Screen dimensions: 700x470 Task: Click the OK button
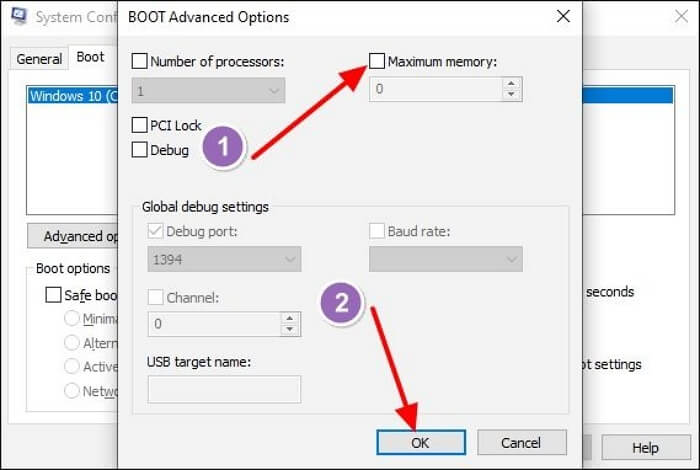420,442
